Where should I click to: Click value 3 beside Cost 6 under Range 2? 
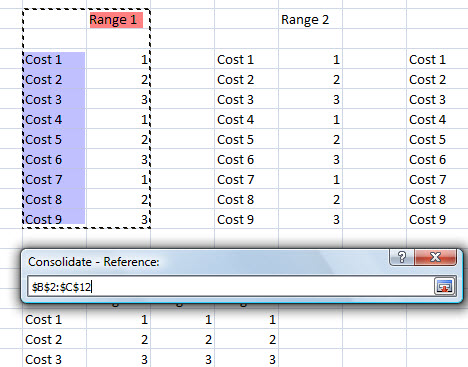click(336, 160)
